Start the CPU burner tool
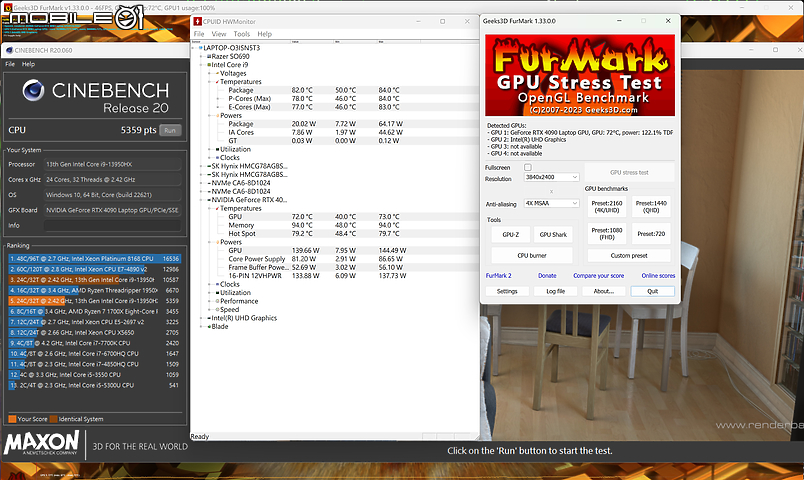The height and width of the screenshot is (480, 804). [x=532, y=255]
